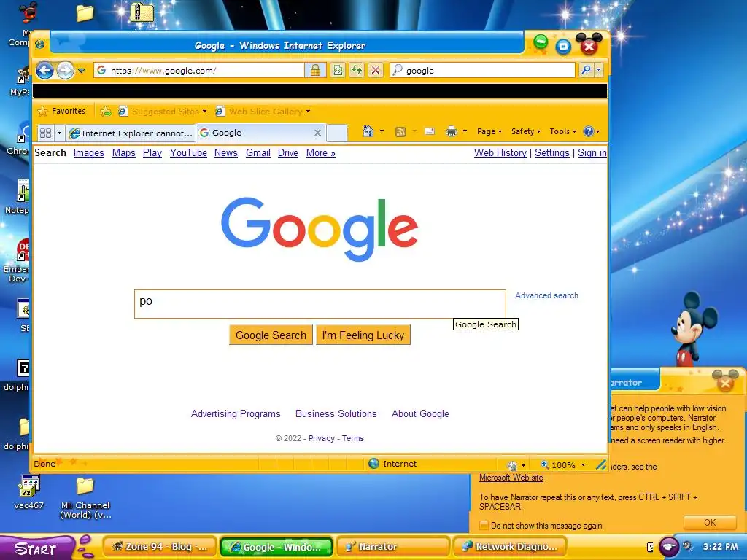Screen dimensions: 747x560
Task: Click the Google Search button
Action: click(271, 335)
